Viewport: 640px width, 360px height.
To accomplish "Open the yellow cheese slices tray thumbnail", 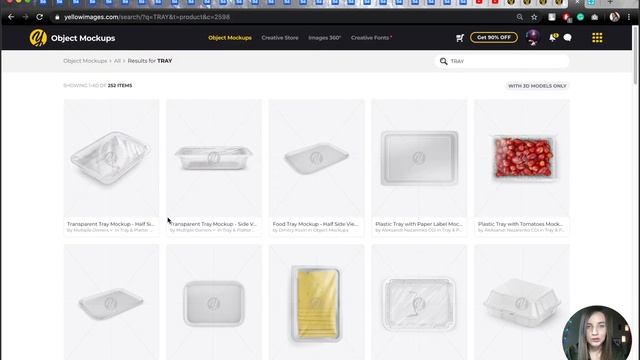I will 317,302.
